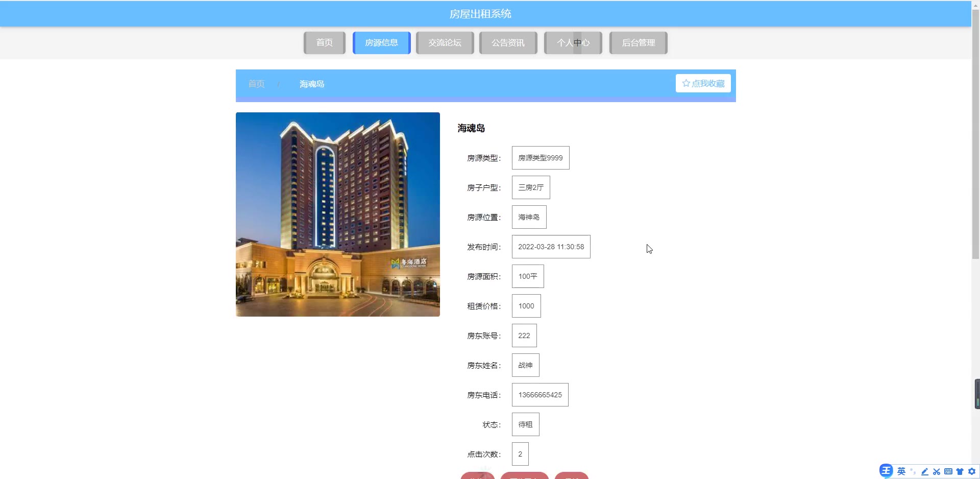Toggle IME punctuation mode icon

click(913, 471)
